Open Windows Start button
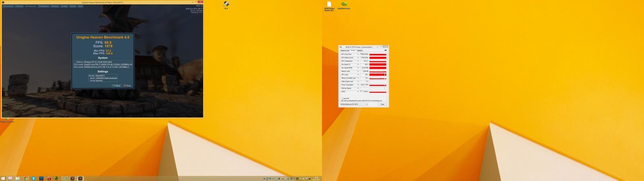This screenshot has height=181, width=644. pyautogui.click(x=3, y=179)
